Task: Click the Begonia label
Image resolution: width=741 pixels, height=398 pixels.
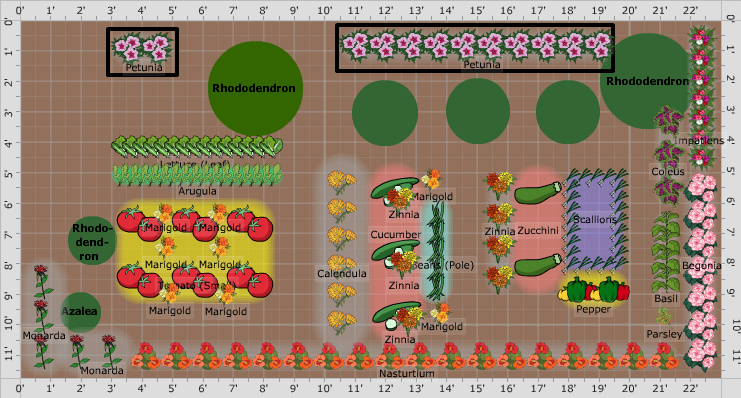Action: coord(701,266)
